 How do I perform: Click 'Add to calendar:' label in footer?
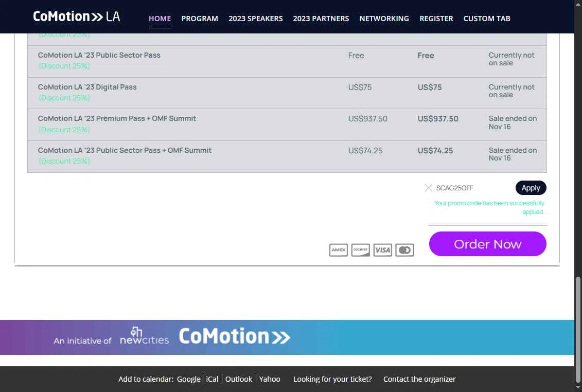pos(146,379)
